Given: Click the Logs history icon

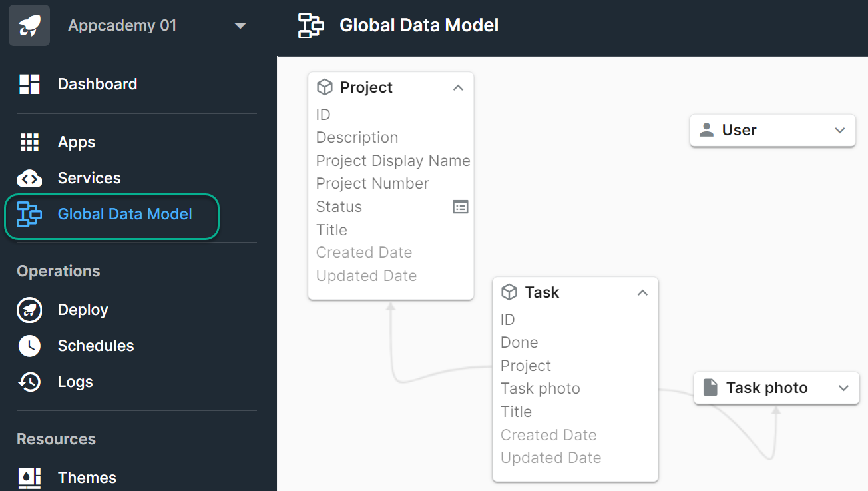Looking at the screenshot, I should click(x=29, y=382).
